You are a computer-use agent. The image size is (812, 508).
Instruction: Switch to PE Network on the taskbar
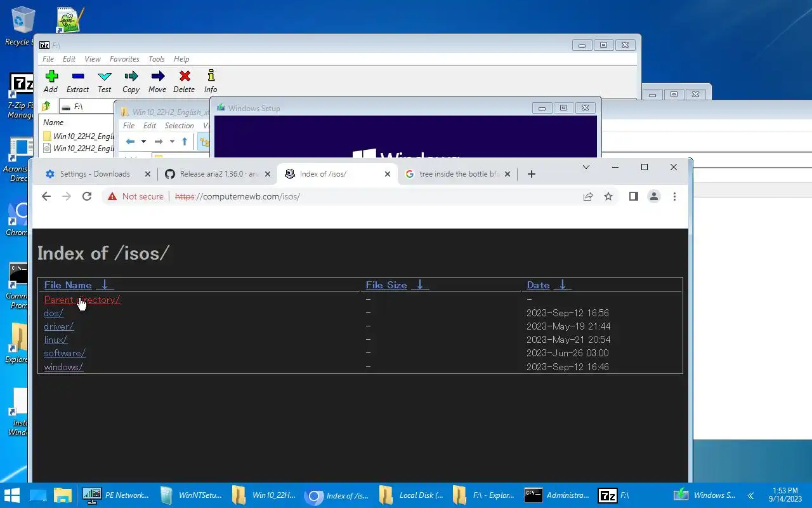coord(116,495)
